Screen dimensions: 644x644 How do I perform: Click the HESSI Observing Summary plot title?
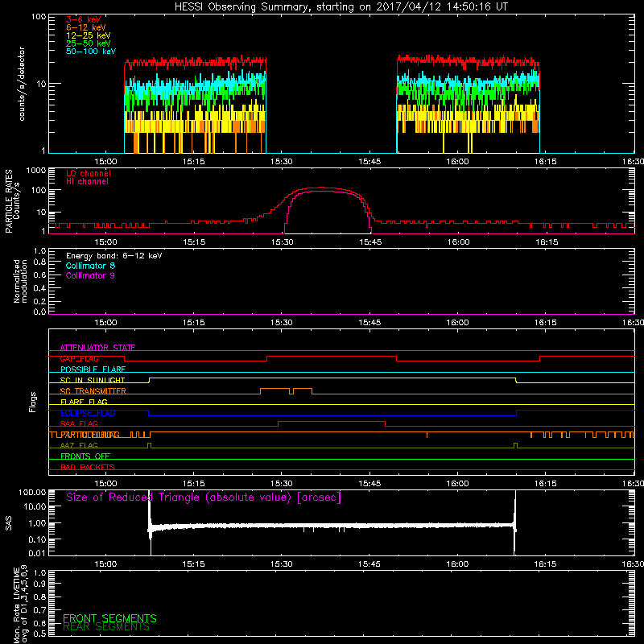[341, 7]
